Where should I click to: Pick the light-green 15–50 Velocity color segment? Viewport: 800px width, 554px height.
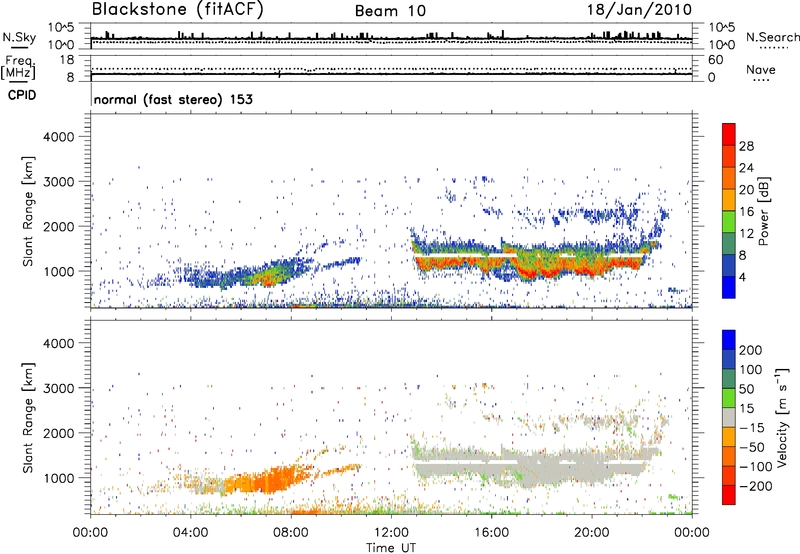tap(729, 398)
